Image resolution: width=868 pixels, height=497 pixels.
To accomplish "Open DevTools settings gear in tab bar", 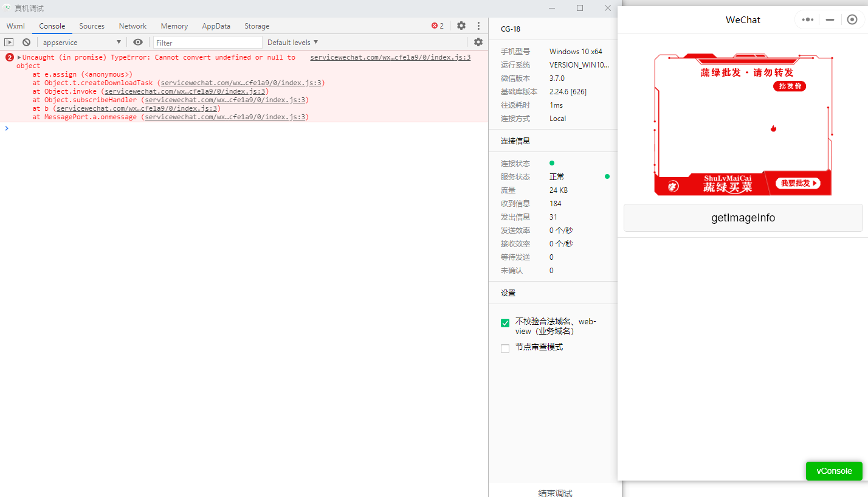I will pos(461,26).
